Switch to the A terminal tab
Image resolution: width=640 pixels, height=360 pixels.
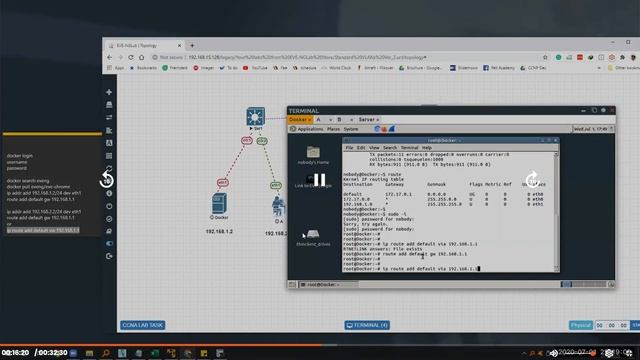tap(324, 120)
